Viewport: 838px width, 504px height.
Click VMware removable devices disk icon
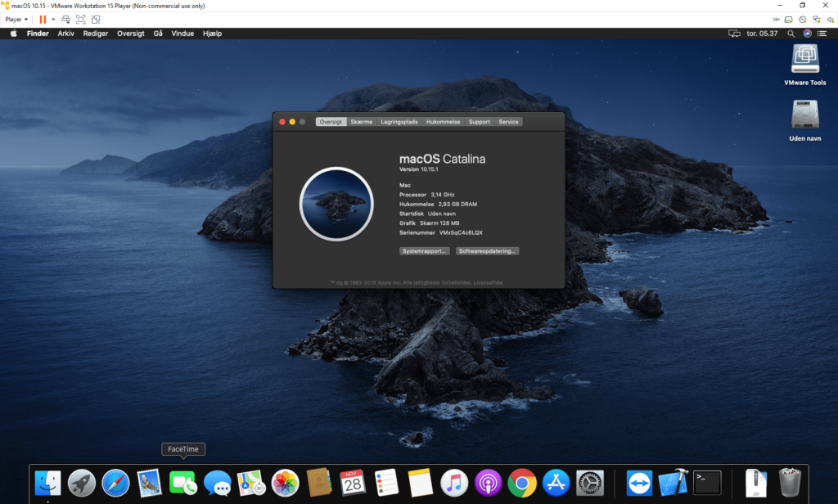point(788,20)
